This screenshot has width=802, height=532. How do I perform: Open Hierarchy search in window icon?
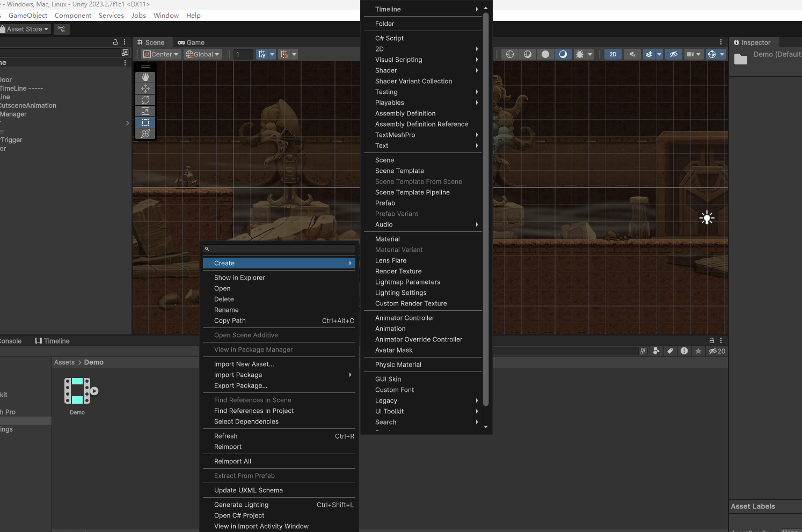coord(125,53)
